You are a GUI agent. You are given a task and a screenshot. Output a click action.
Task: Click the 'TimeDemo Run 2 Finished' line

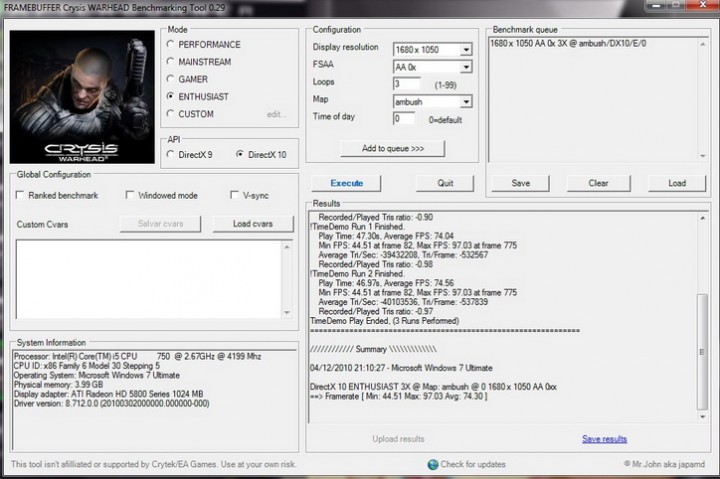tap(357, 274)
